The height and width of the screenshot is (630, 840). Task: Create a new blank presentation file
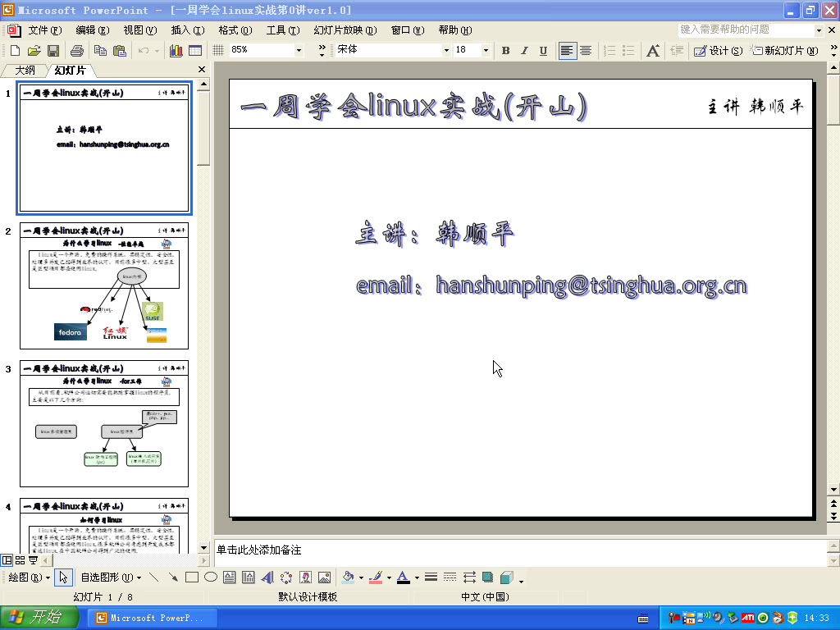[15, 50]
